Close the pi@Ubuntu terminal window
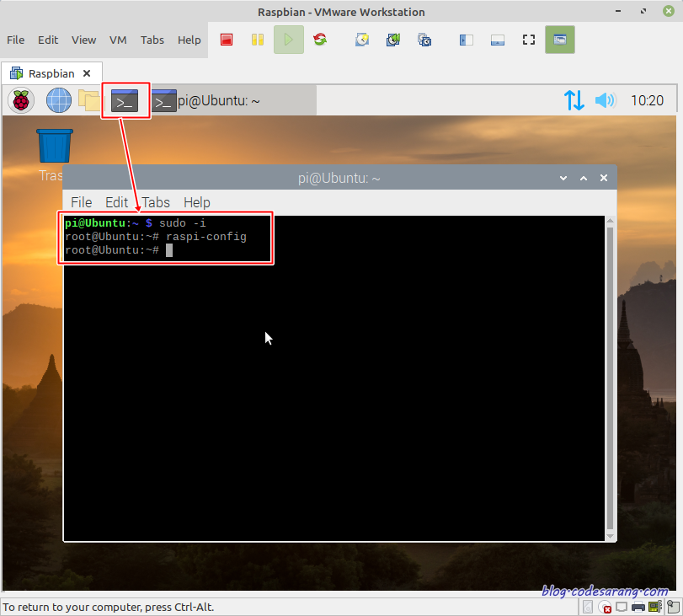 (x=604, y=178)
